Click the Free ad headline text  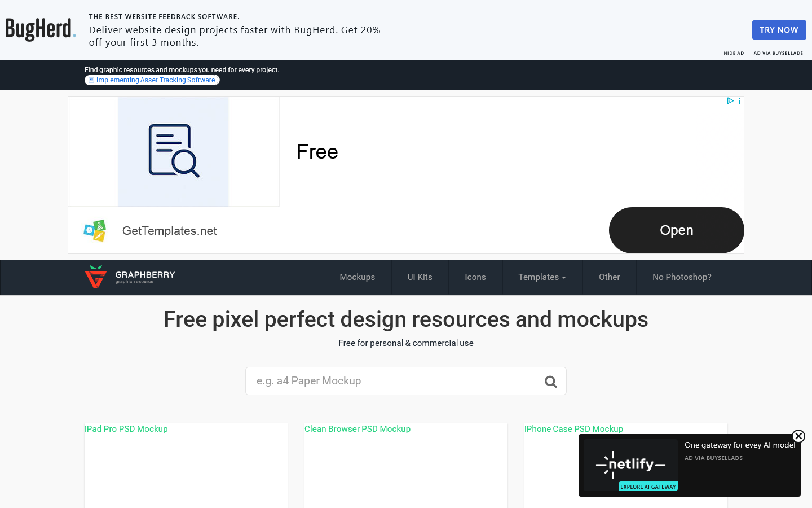[x=317, y=152]
